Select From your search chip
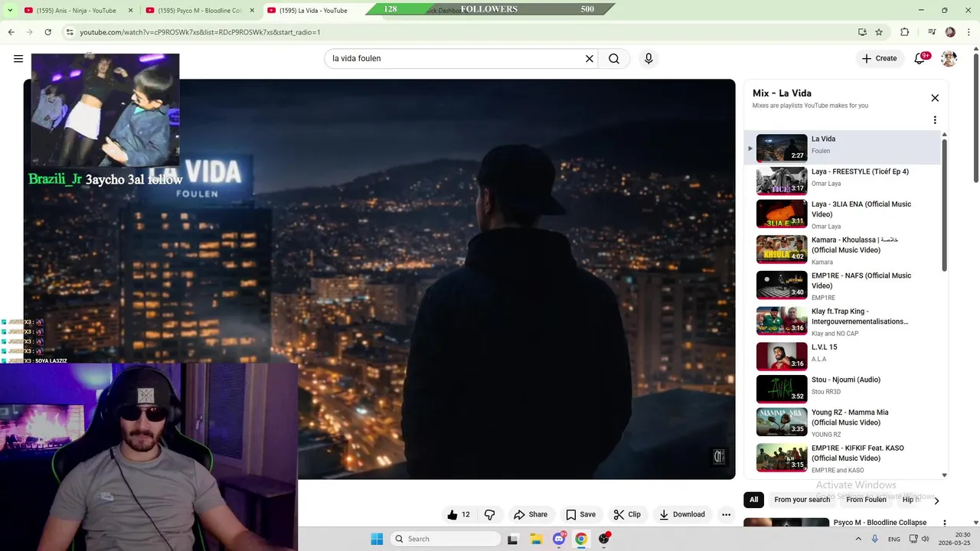 click(x=802, y=500)
